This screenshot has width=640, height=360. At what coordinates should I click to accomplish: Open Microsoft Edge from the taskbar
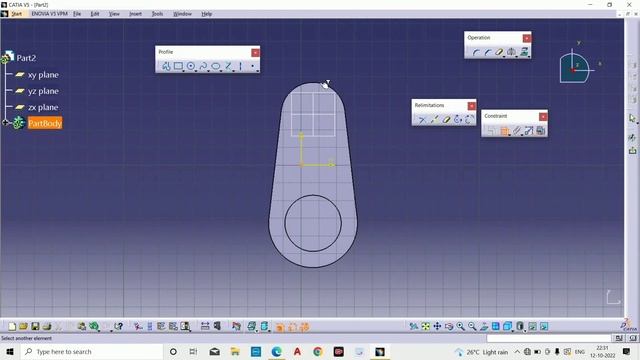[276, 351]
